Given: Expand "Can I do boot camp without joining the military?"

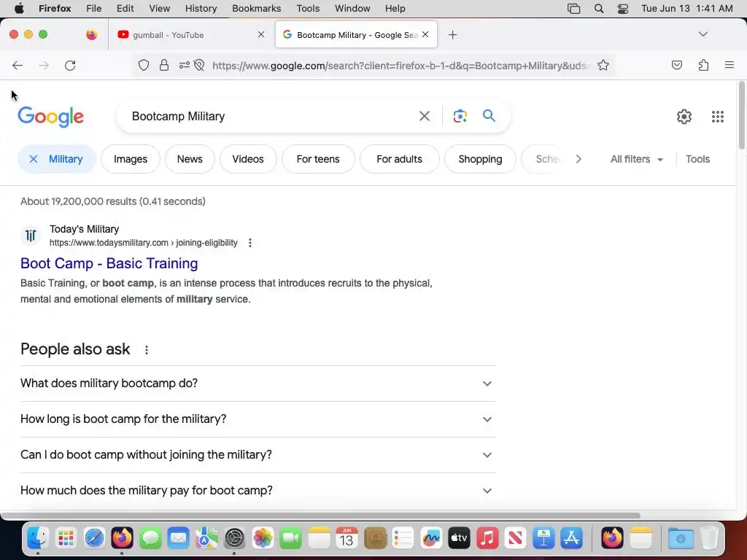Looking at the screenshot, I should click(258, 455).
